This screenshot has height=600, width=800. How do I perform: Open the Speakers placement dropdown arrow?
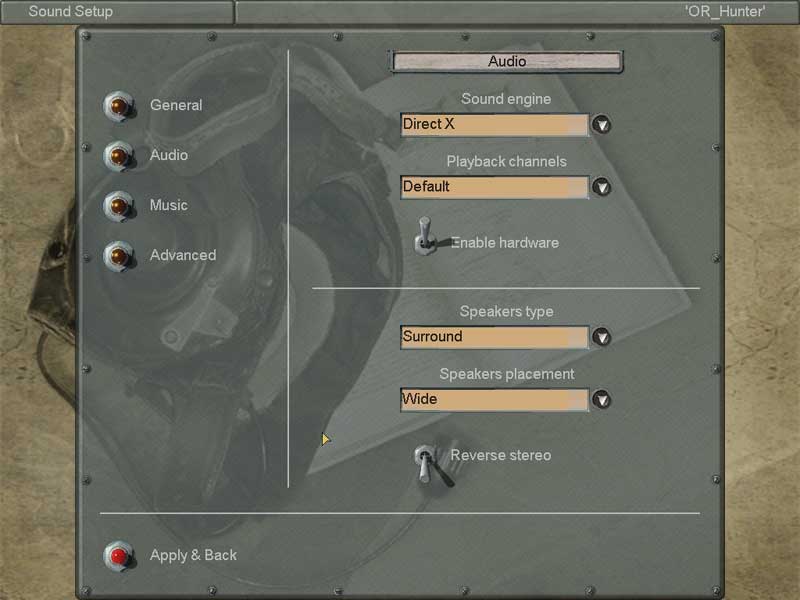[x=602, y=399]
